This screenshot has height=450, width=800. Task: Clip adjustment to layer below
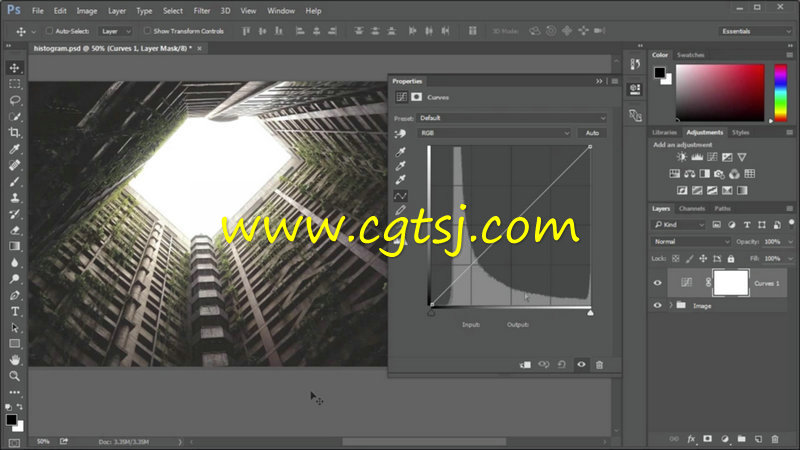(x=525, y=365)
